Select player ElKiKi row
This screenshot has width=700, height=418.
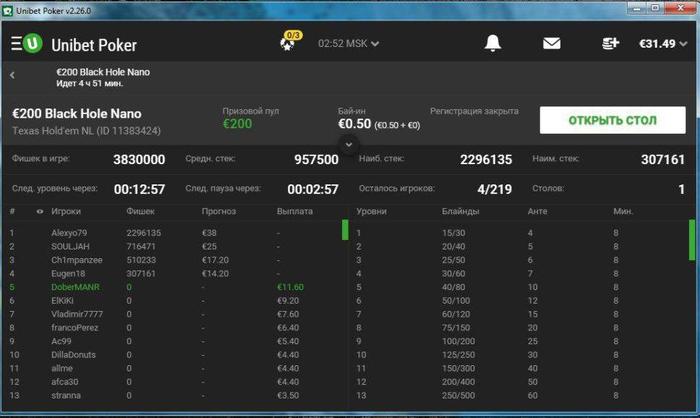tap(174, 301)
